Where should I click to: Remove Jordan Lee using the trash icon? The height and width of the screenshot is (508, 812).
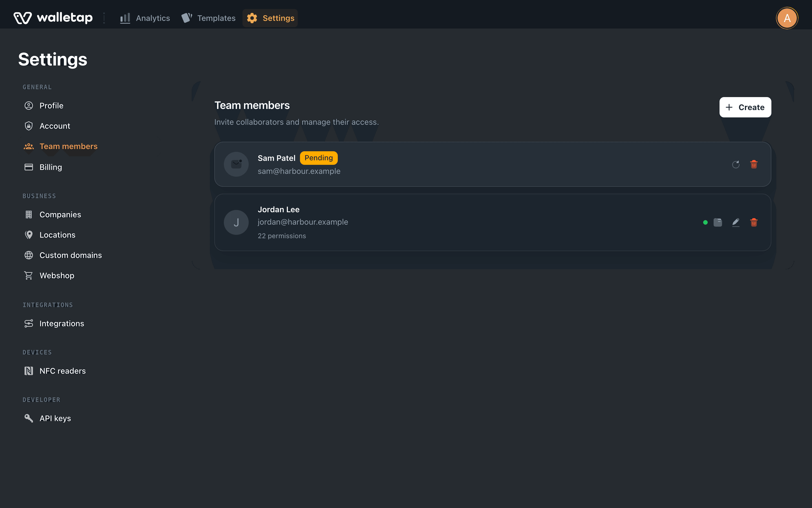754,222
